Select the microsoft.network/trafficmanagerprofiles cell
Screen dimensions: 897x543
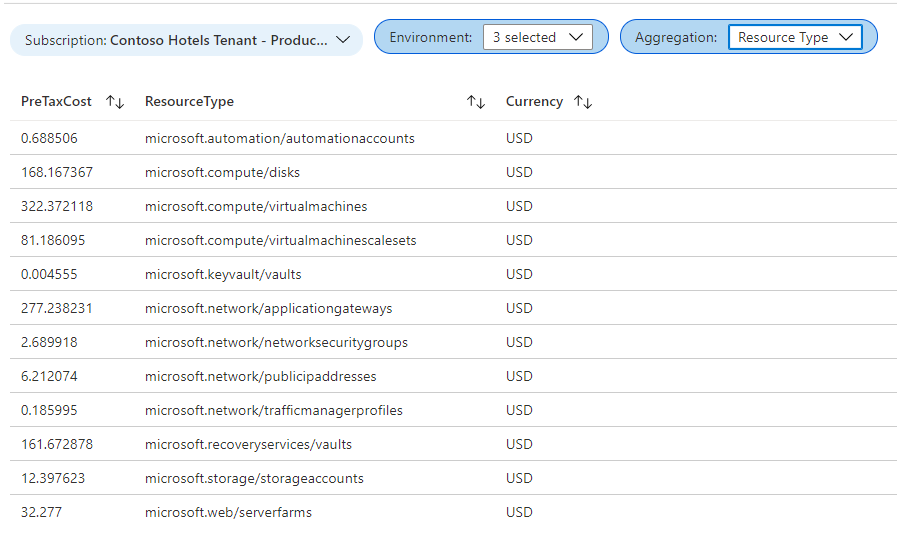tap(274, 410)
